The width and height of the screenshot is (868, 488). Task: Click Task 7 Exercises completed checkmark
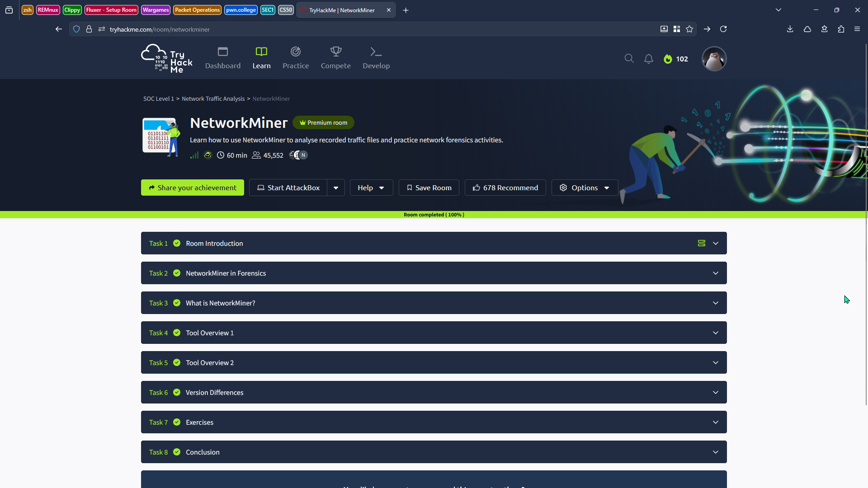177,422
